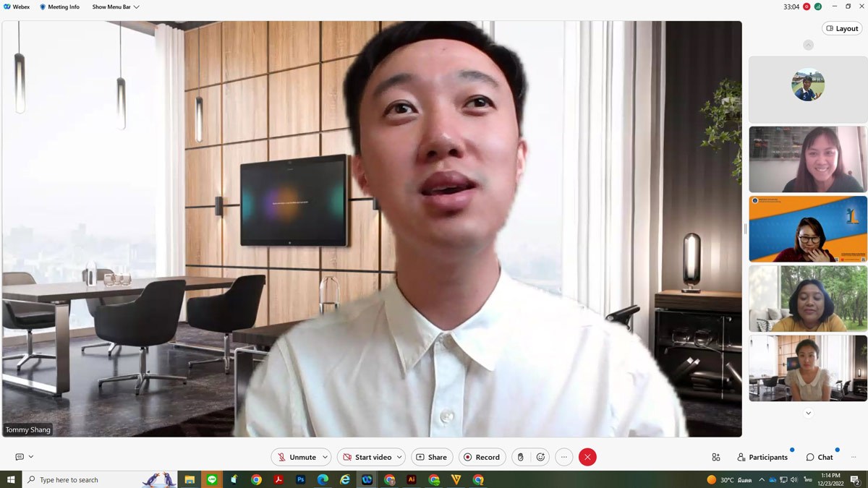Screen dimensions: 868x488
Task: Open audio options arrow beside Unmute
Action: tap(325, 457)
